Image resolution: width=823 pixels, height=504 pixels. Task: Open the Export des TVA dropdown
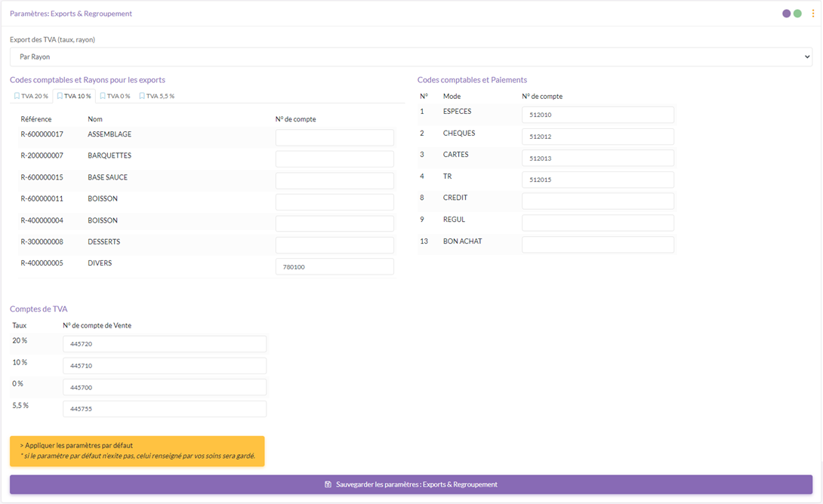pyautogui.click(x=411, y=57)
